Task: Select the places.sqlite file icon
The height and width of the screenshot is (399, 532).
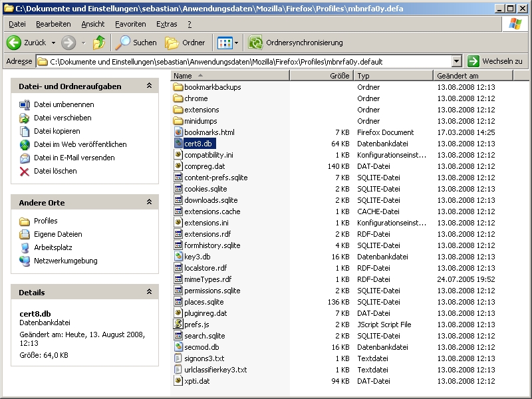Action: point(178,302)
